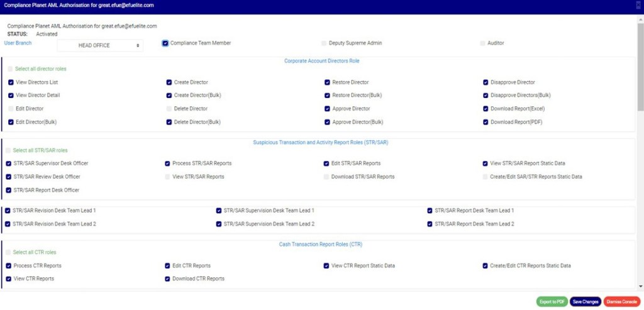Open the User Branch HEAD OFFICE dropdown
The image size is (644, 310).
click(x=100, y=45)
